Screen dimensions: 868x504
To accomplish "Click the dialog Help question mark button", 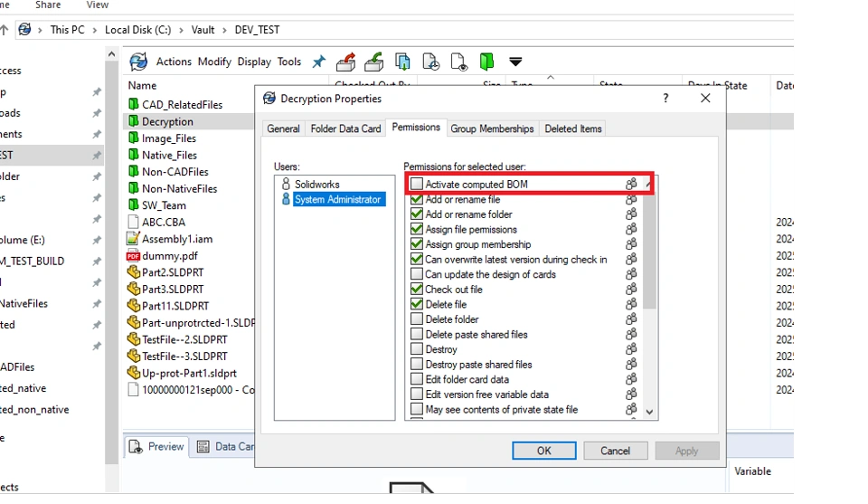I will (x=665, y=98).
